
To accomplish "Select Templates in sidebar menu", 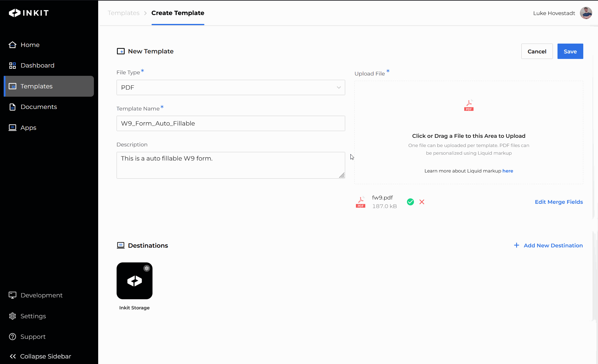I will click(x=37, y=86).
